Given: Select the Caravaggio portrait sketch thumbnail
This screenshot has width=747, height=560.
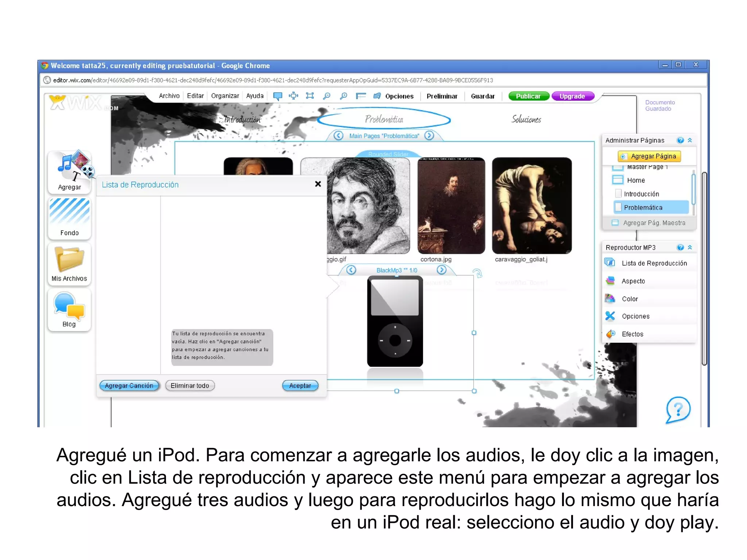Looking at the screenshot, I should (368, 206).
